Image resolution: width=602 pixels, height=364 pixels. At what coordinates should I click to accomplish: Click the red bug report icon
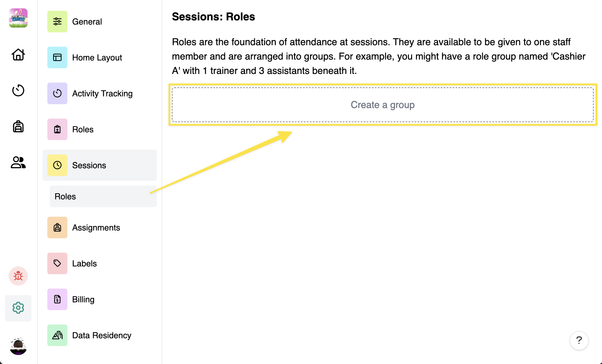[18, 276]
